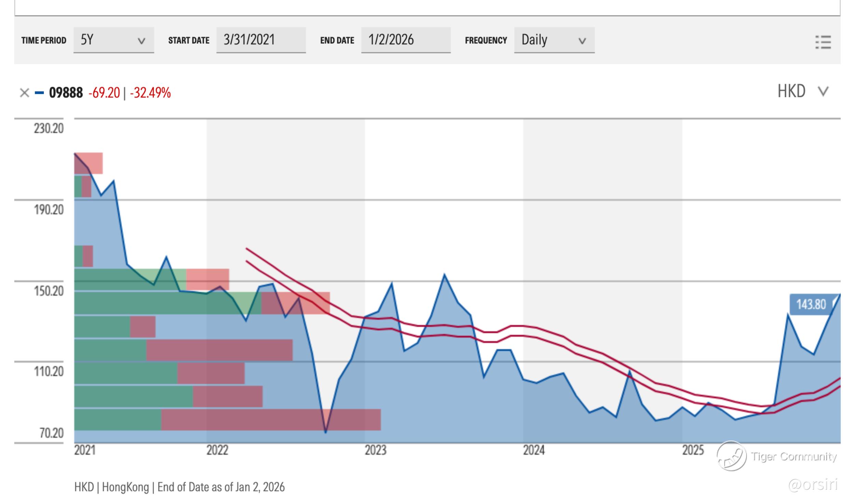Click the 190.20 price axis label
This screenshot has height=504, width=855.
point(49,210)
